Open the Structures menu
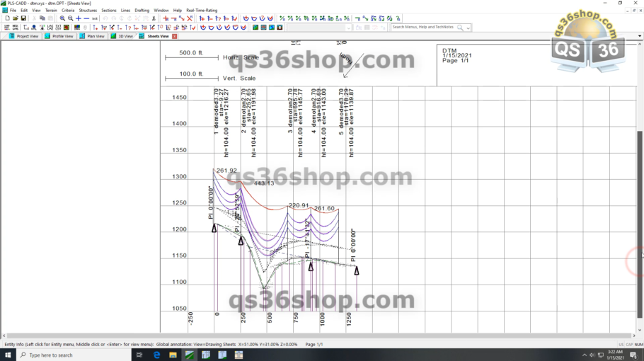Image resolution: width=644 pixels, height=361 pixels. [x=88, y=11]
